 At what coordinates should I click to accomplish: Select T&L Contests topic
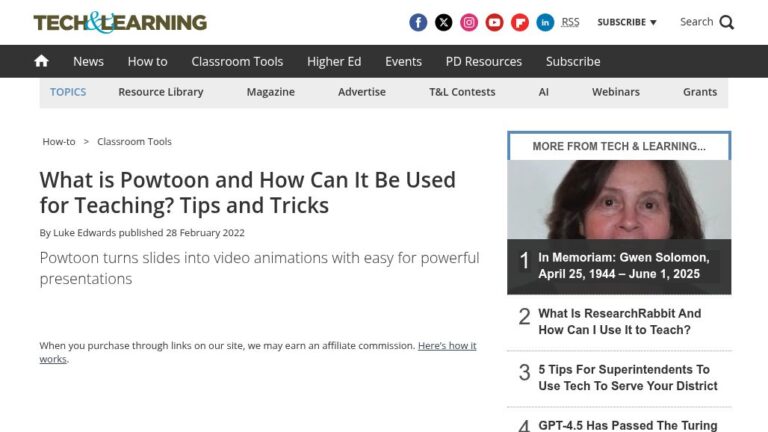coord(462,92)
